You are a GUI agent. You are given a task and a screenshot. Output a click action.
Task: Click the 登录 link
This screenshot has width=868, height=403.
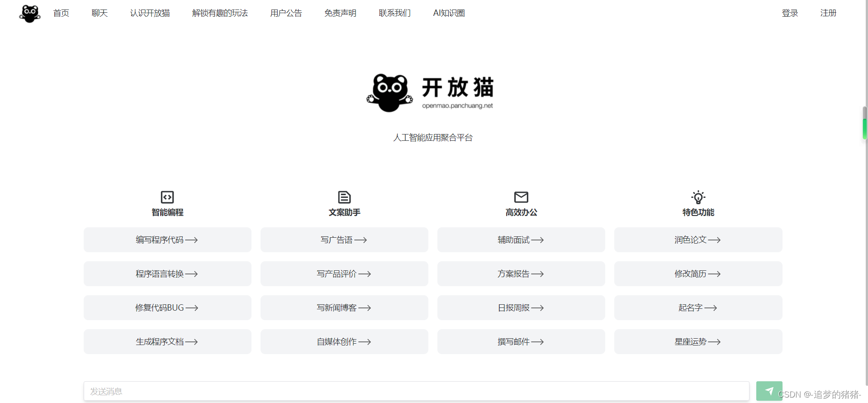pyautogui.click(x=790, y=13)
